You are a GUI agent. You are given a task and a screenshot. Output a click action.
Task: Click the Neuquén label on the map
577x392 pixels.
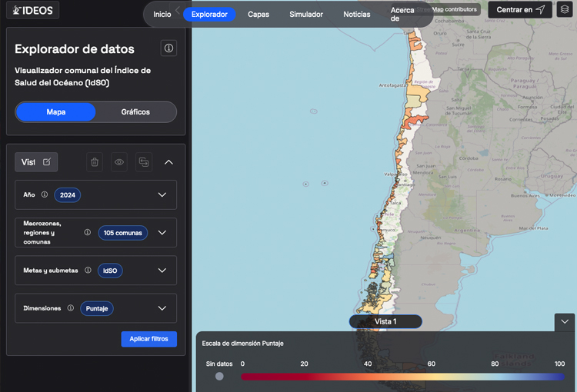431,238
